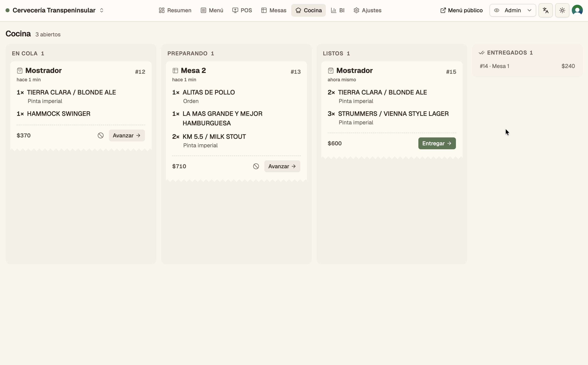Deliver order #15 with Entregar
Image resolution: width=588 pixels, height=365 pixels.
click(437, 143)
